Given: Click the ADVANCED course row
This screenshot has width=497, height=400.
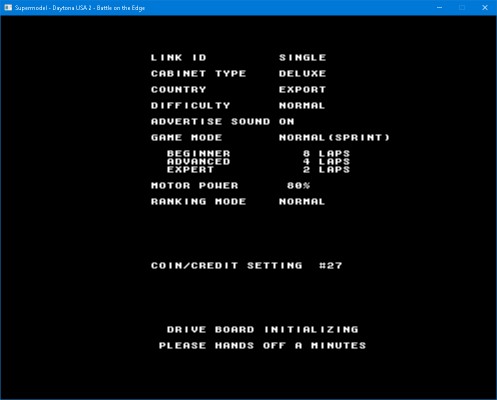Looking at the screenshot, I should click(x=199, y=161).
